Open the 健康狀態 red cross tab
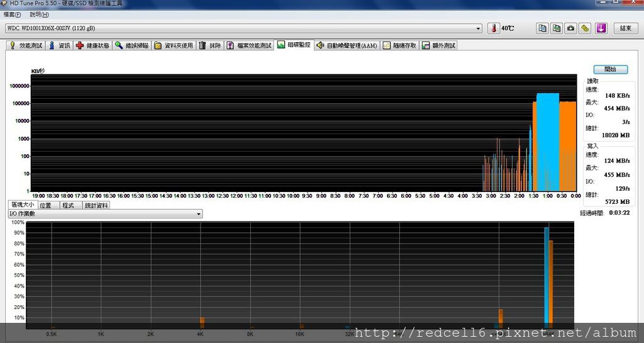The height and width of the screenshot is (343, 644). pyautogui.click(x=92, y=45)
